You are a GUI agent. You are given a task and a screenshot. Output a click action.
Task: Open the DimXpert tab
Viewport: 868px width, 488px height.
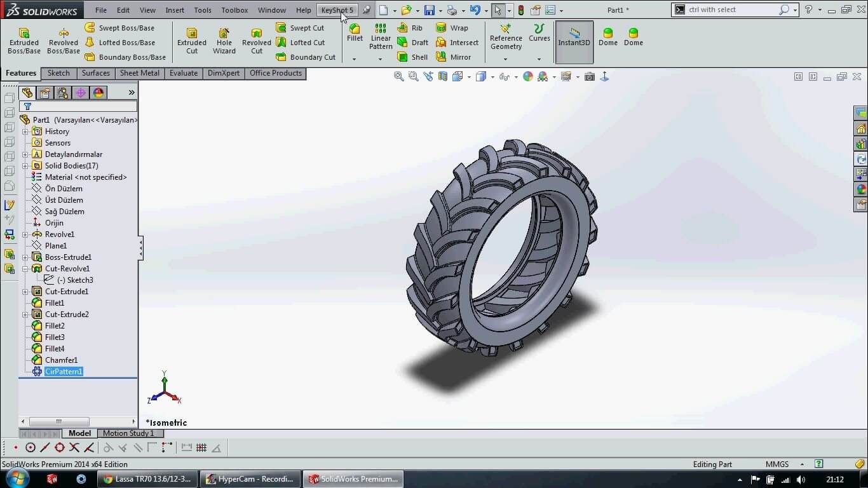click(224, 73)
